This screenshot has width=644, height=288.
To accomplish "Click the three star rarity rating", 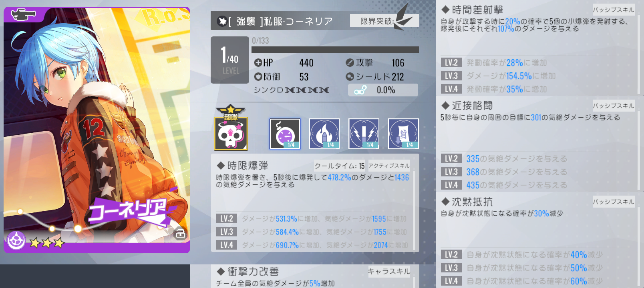I will coord(47,242).
